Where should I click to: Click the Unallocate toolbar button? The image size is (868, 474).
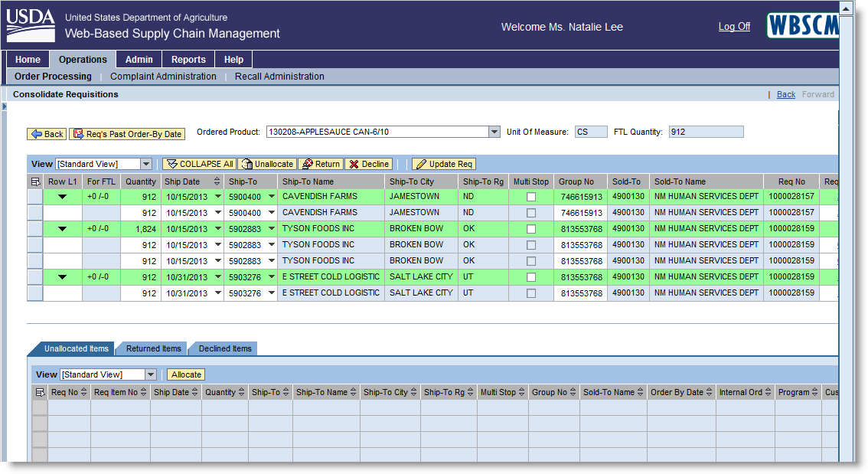pos(266,164)
